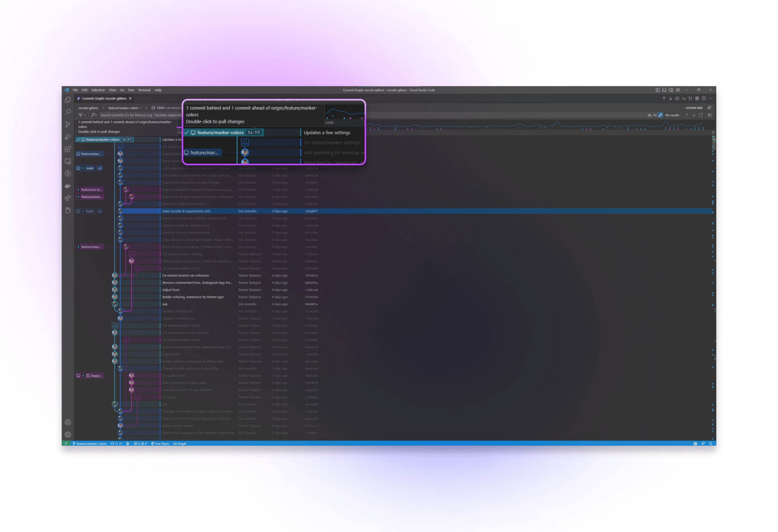
Task: Open the Live Share view in activity bar
Action: tap(68, 198)
